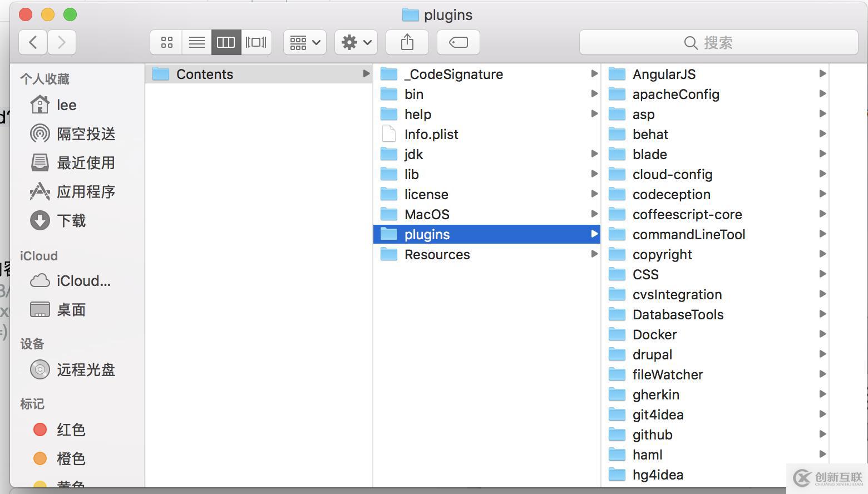868x494 pixels.
Task: Select the behat folder
Action: [x=716, y=134]
